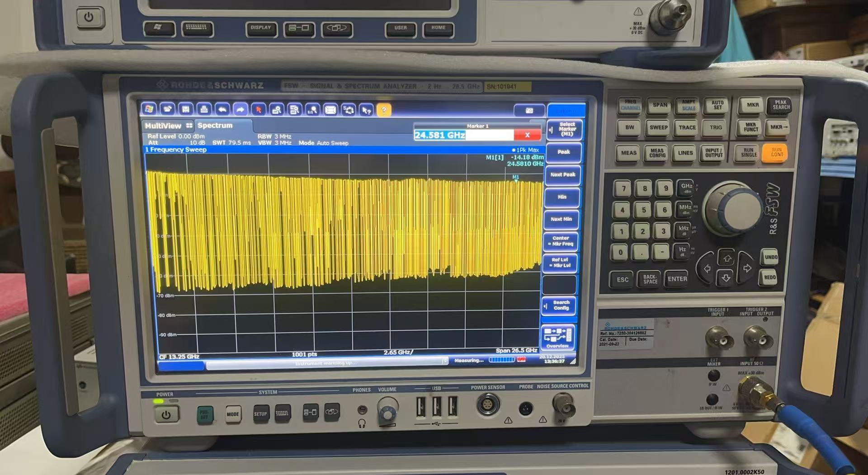Click the save floppy disk icon
This screenshot has width=868, height=475.
185,109
